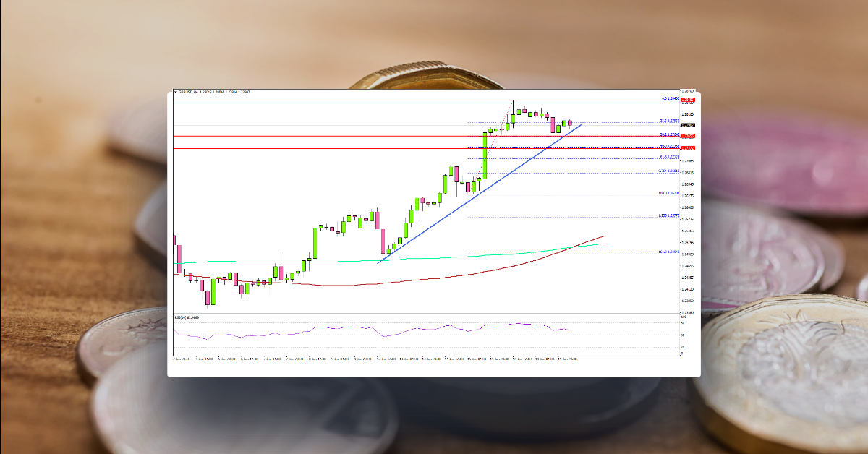Click the red price tag 1.28480
This screenshot has height=454, width=868.
point(686,99)
